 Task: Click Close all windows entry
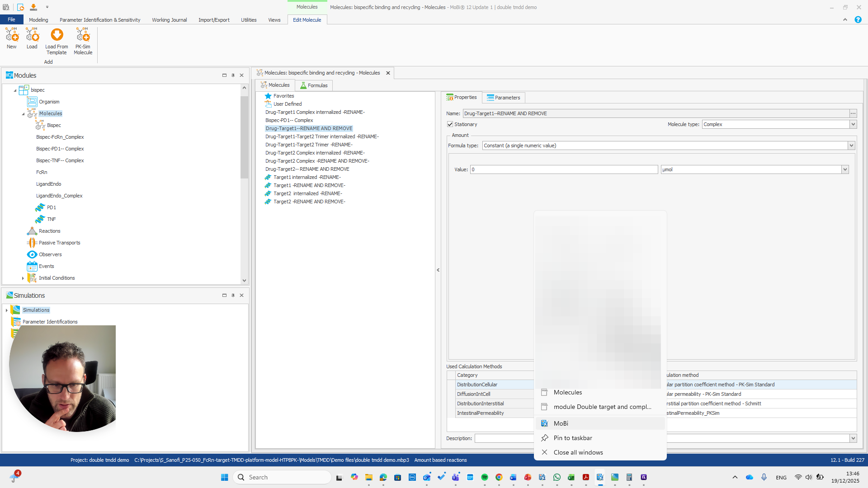coord(578,452)
